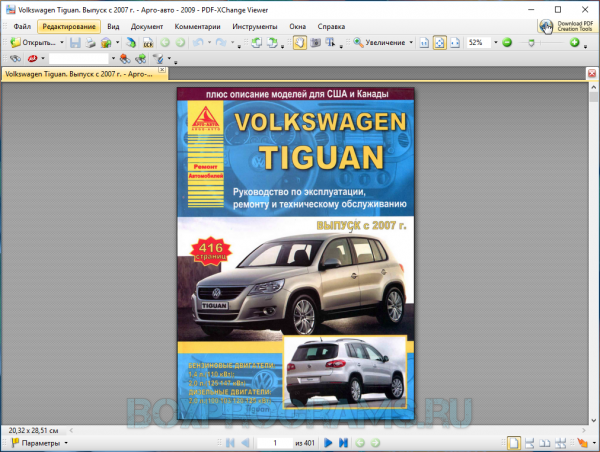Go to the next page
The width and height of the screenshot is (600, 452).
point(328,443)
